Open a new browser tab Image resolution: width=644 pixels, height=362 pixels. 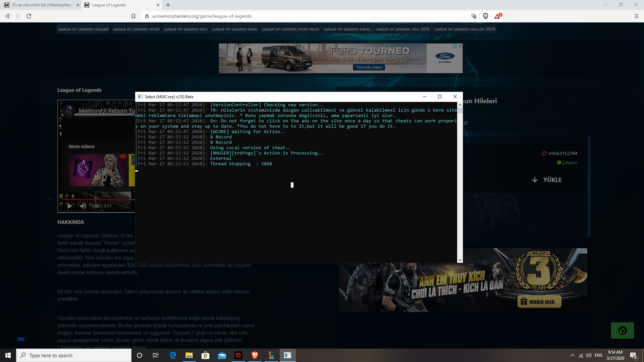tap(168, 5)
